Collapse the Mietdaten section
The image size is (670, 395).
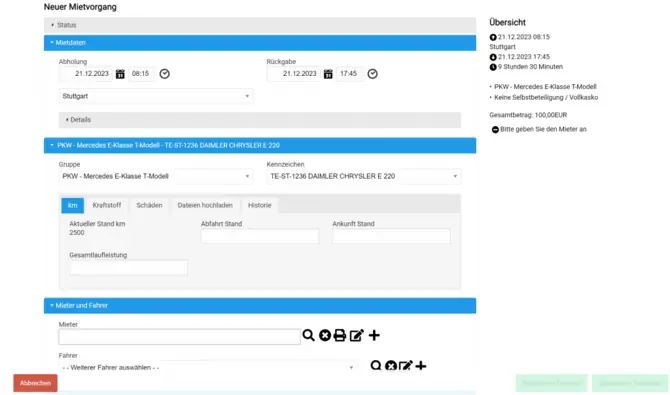260,43
